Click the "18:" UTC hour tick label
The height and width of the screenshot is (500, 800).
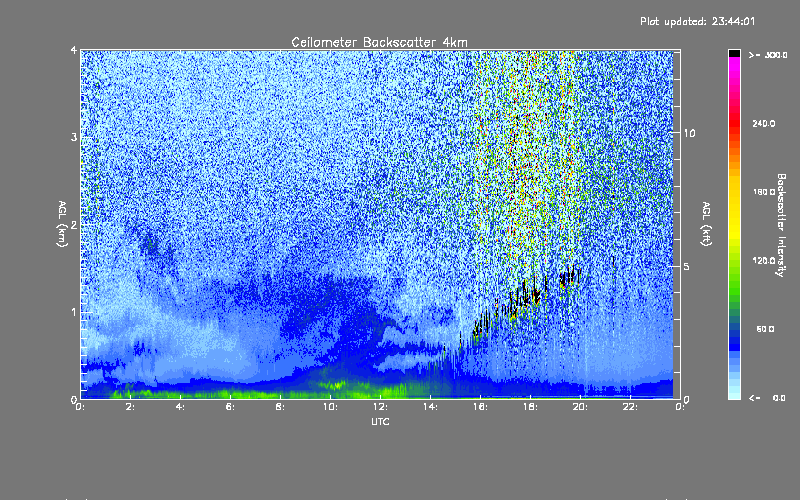[x=530, y=407]
